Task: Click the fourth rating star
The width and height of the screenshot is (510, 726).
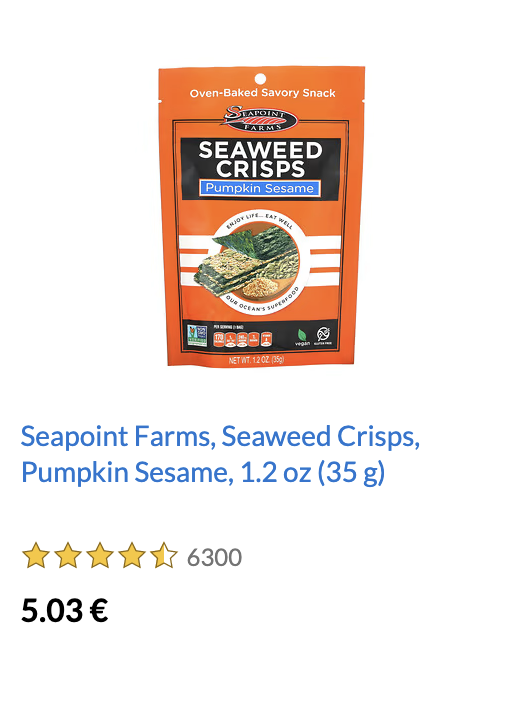Action: [132, 556]
